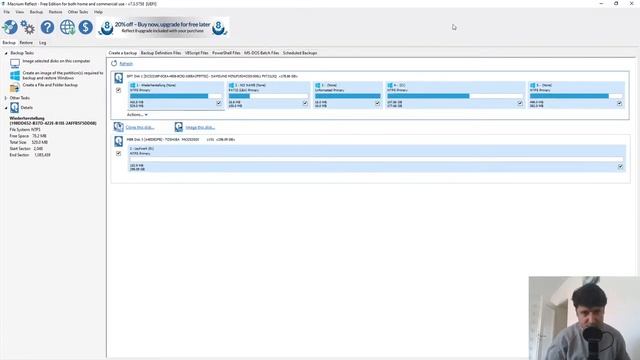The image size is (640, 360).
Task: Click the File and Folder backup folder icon
Action: [15, 87]
